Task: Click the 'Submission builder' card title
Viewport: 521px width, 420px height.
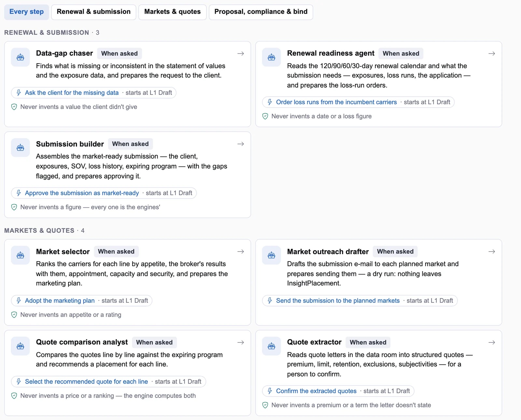Action: point(70,144)
